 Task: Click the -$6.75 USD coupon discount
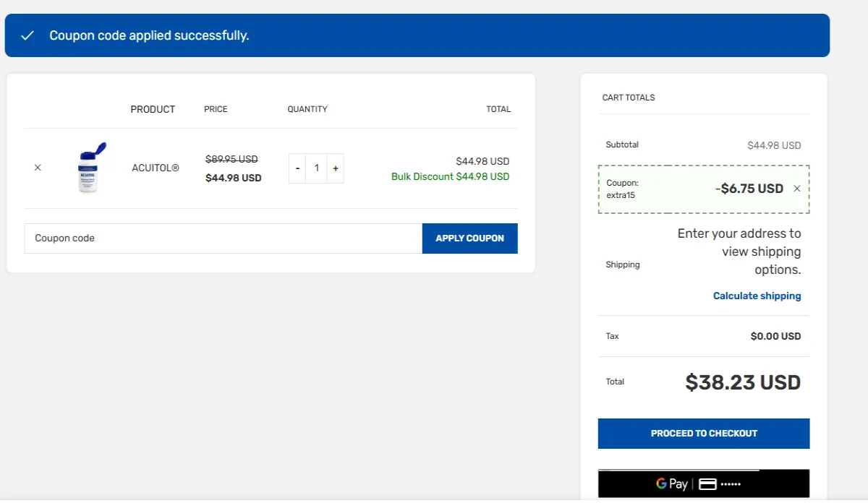pyautogui.click(x=749, y=189)
